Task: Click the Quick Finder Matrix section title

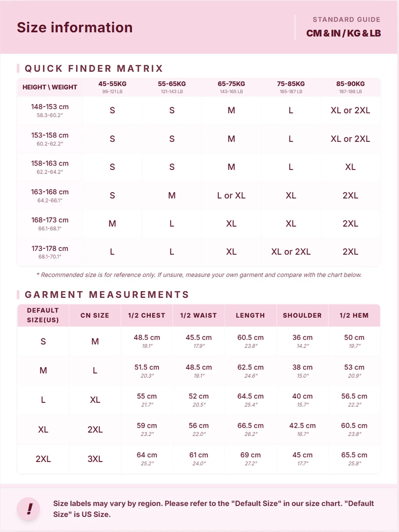Action: [x=94, y=68]
